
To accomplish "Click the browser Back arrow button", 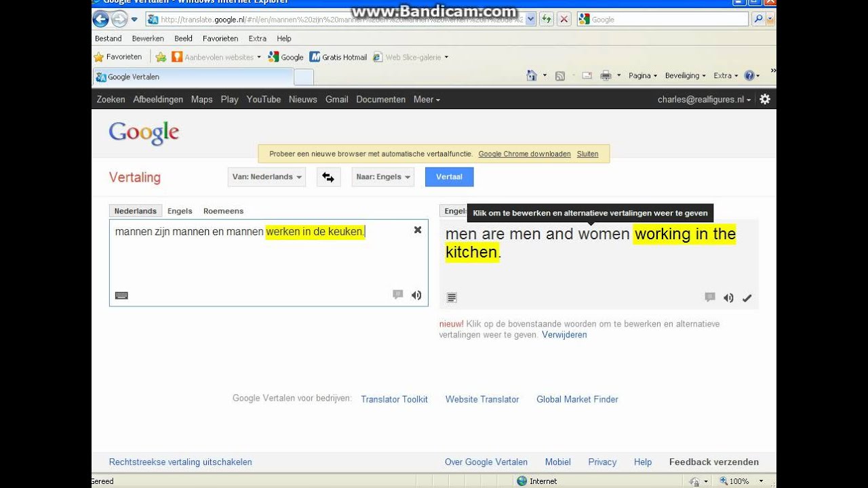I will point(101,19).
